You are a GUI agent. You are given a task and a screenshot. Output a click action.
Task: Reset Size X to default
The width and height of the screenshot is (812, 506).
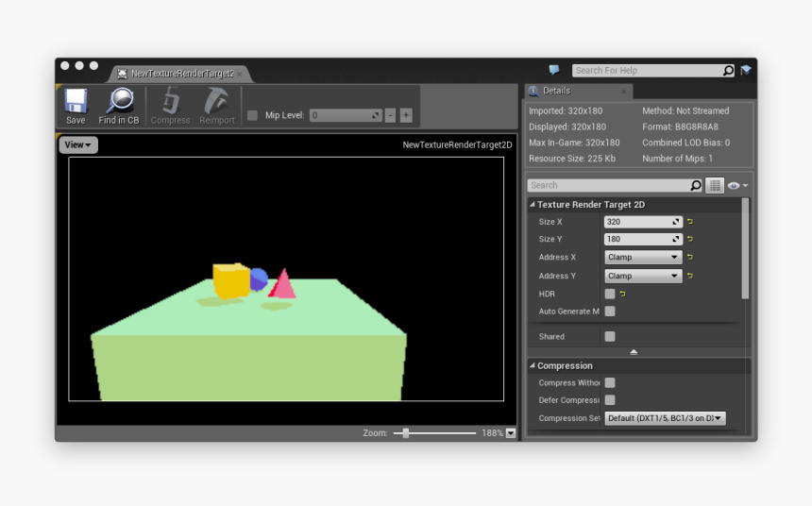690,221
